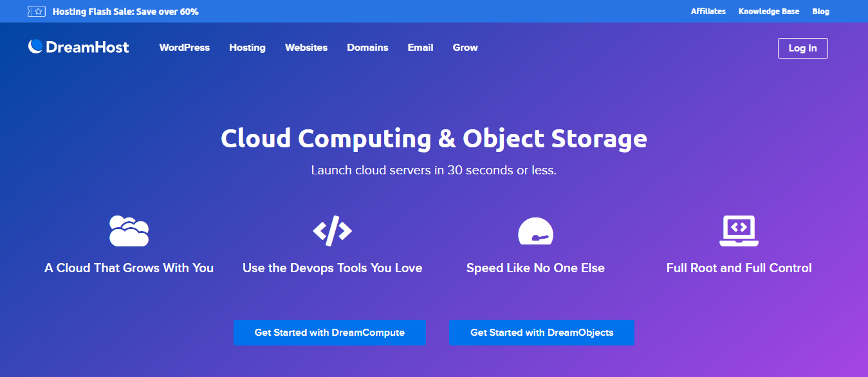Expand the Websites menu item

306,48
